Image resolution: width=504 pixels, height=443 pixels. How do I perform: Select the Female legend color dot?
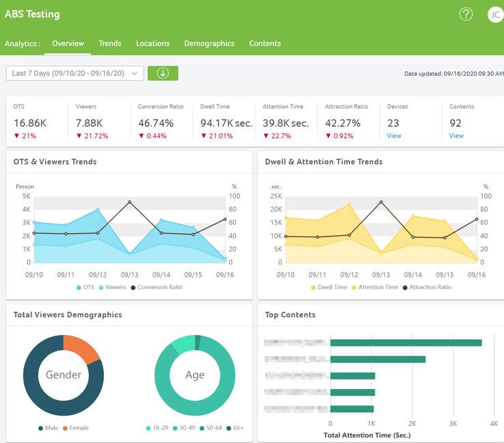coord(65,428)
